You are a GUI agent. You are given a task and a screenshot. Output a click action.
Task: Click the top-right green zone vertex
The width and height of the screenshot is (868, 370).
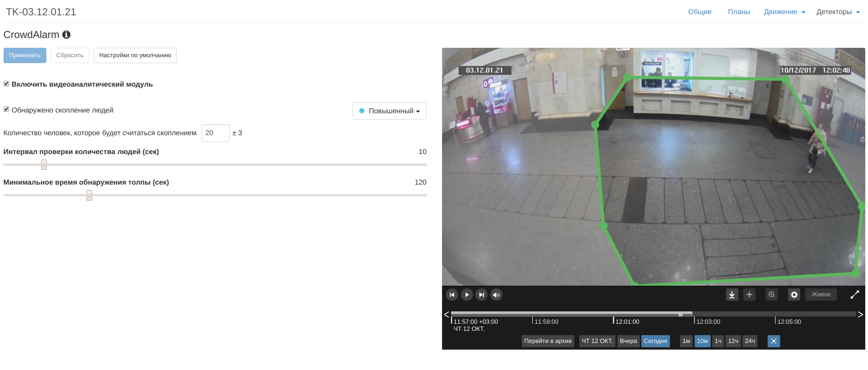tap(785, 79)
